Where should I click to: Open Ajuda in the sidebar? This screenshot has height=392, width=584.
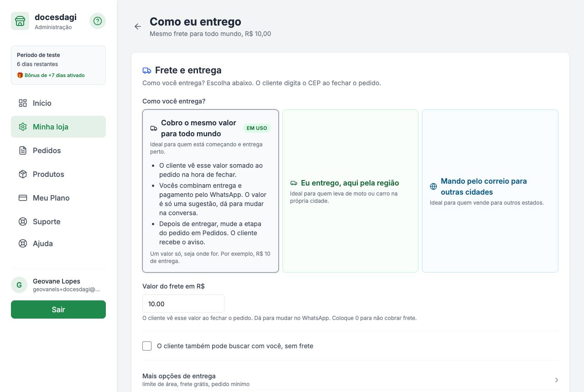[x=58, y=243]
